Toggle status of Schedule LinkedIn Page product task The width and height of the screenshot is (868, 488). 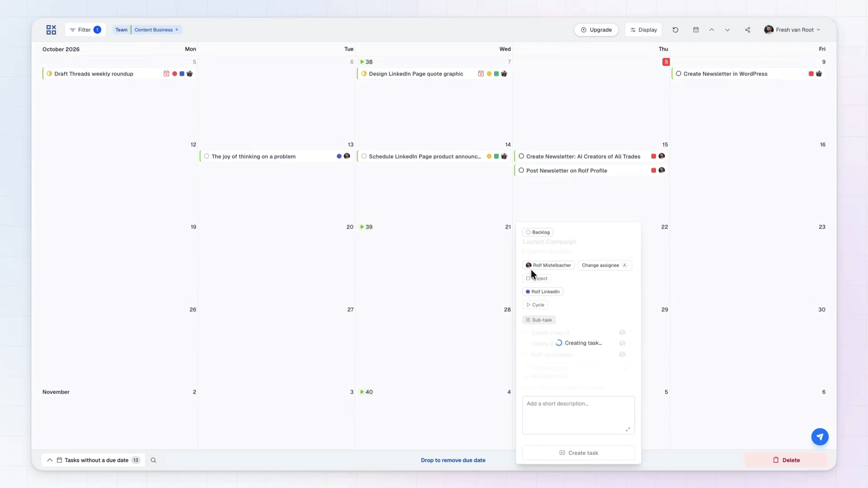(x=364, y=156)
